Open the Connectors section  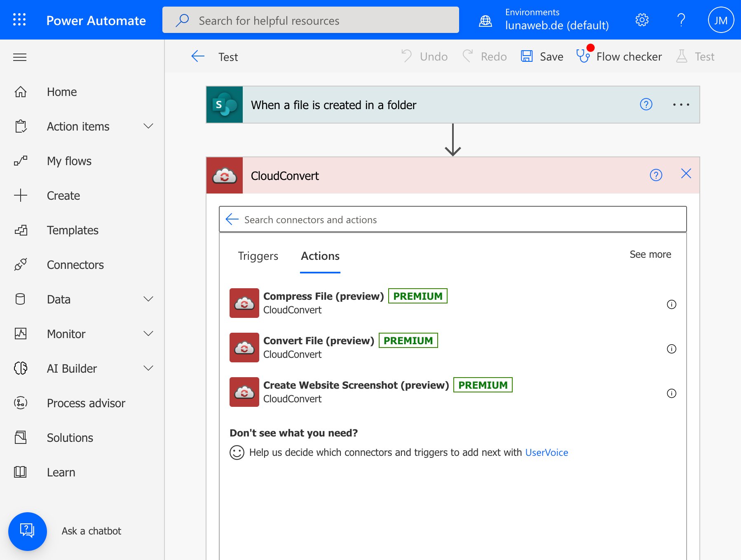(x=75, y=265)
